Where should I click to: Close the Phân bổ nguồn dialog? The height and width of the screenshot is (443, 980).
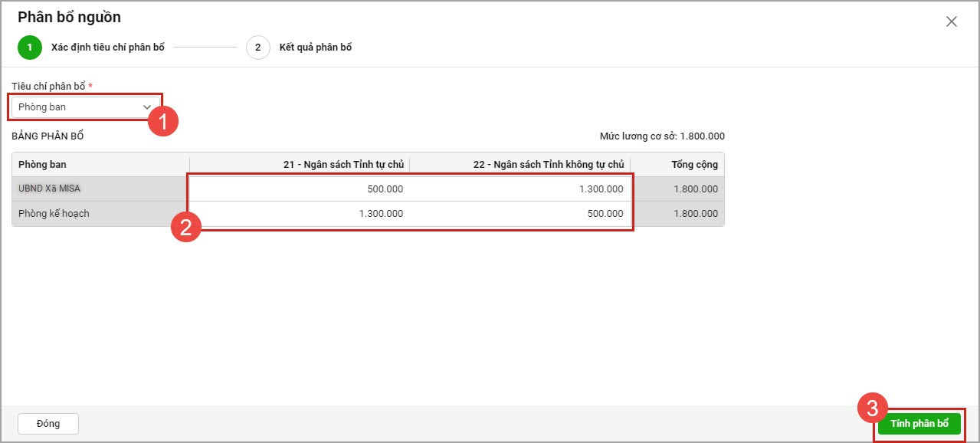click(x=951, y=21)
